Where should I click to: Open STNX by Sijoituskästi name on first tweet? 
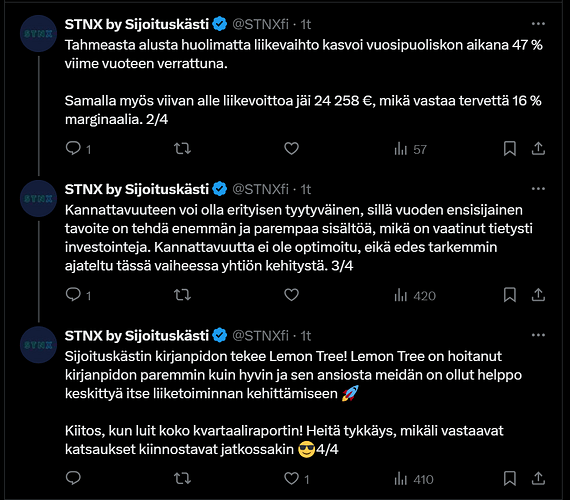coord(137,24)
